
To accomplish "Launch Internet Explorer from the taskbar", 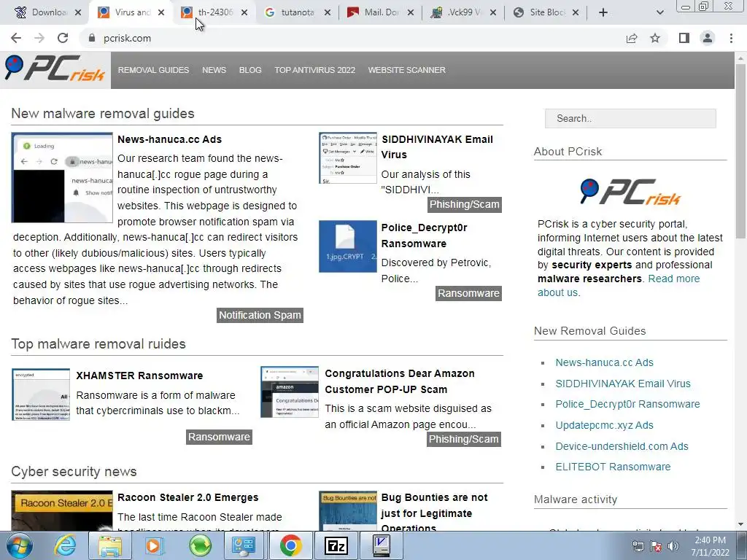I will (64, 545).
